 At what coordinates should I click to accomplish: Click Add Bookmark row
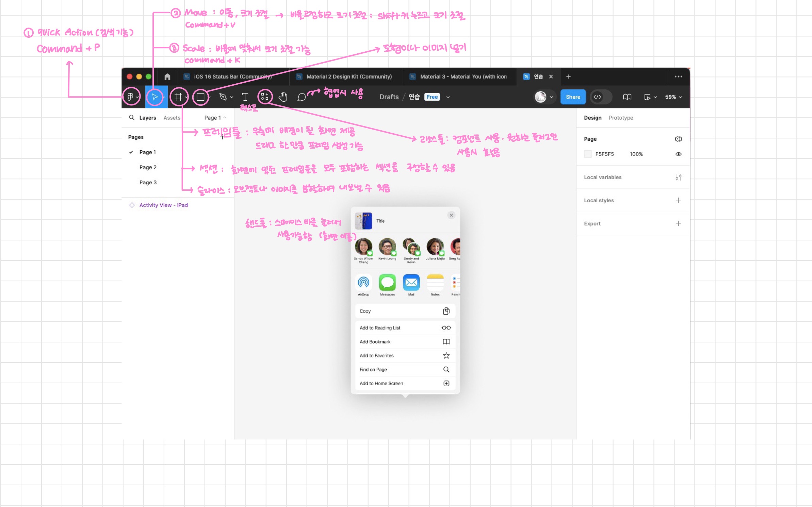click(405, 341)
